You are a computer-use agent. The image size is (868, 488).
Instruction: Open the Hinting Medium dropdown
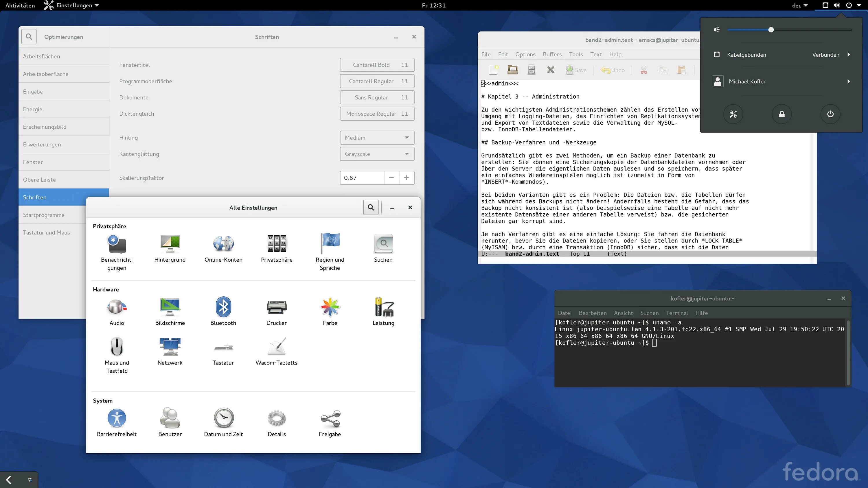pos(377,137)
